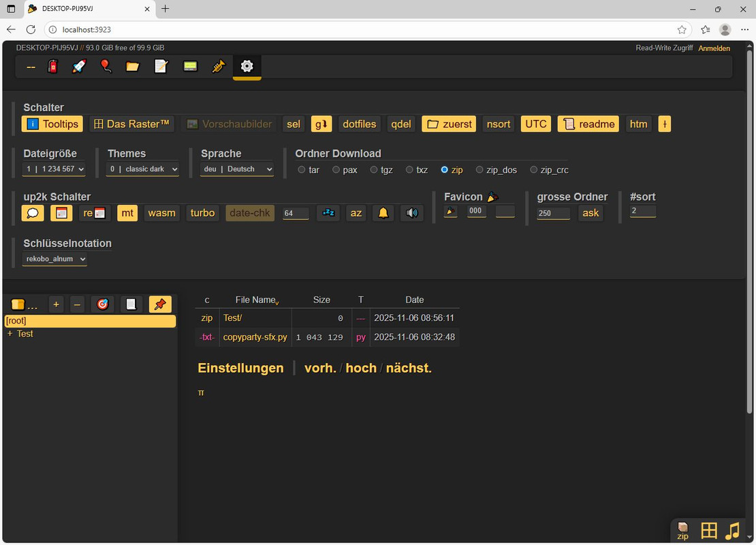Toggle the UTC time switch
Viewport: 756px width, 545px height.
pyautogui.click(x=535, y=124)
